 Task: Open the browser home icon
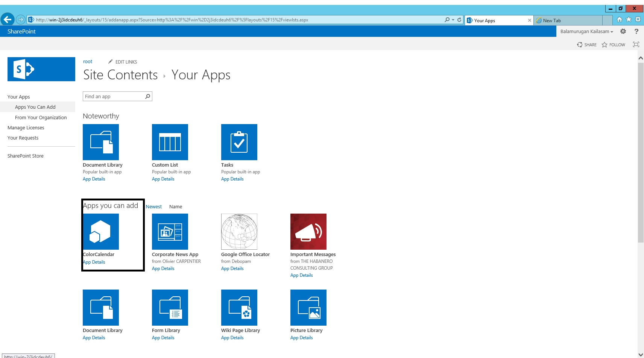pyautogui.click(x=619, y=20)
